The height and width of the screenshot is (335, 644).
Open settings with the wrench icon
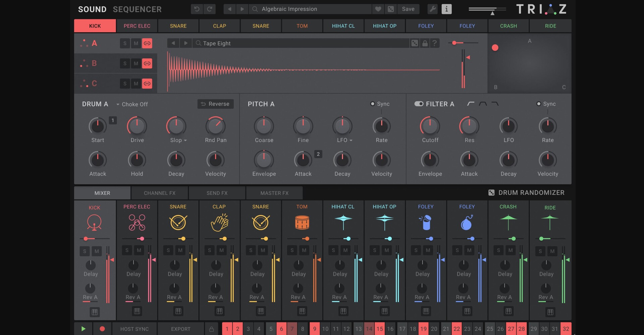(433, 9)
